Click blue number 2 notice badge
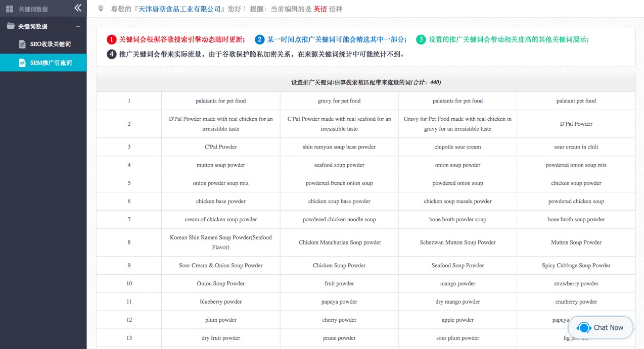Viewport: 644px width, 349px height. pos(259,39)
